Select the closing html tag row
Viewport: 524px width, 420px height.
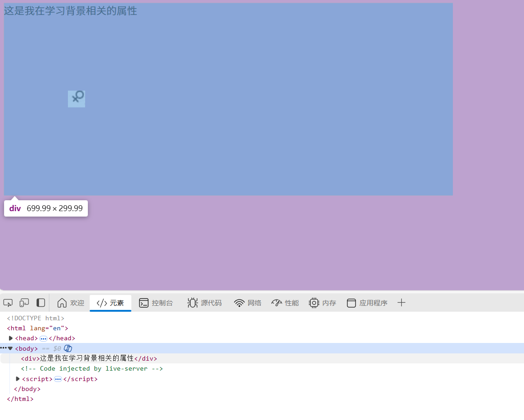20,399
